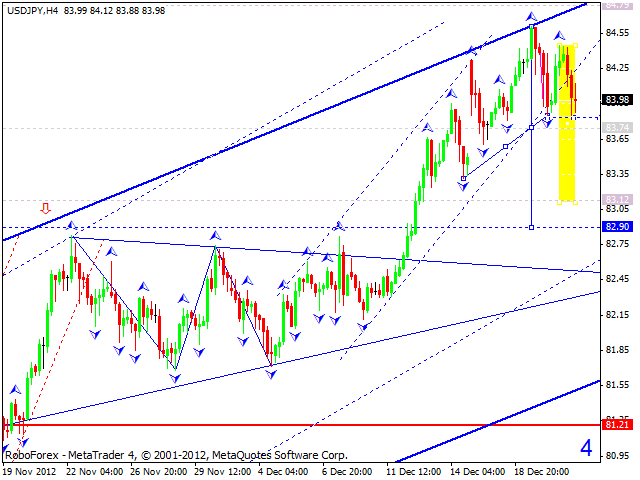The width and height of the screenshot is (640, 480).
Task: Click the 82.90 black price level label
Action: click(617, 227)
